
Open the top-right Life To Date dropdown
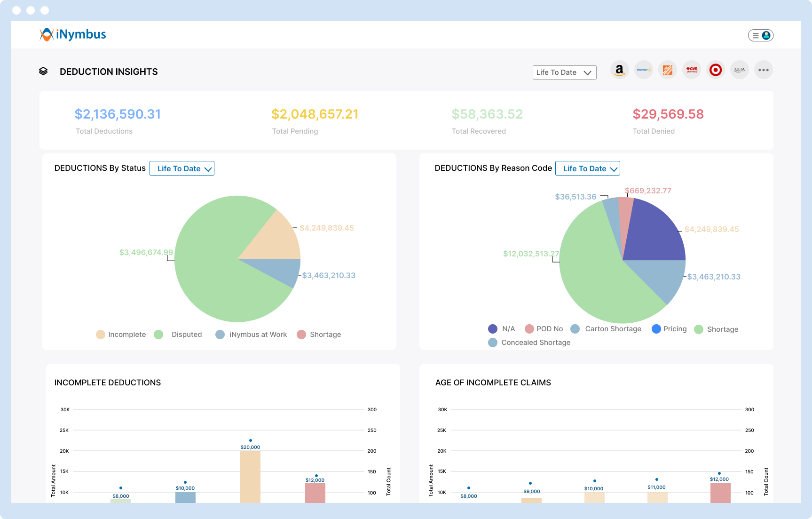(x=564, y=72)
